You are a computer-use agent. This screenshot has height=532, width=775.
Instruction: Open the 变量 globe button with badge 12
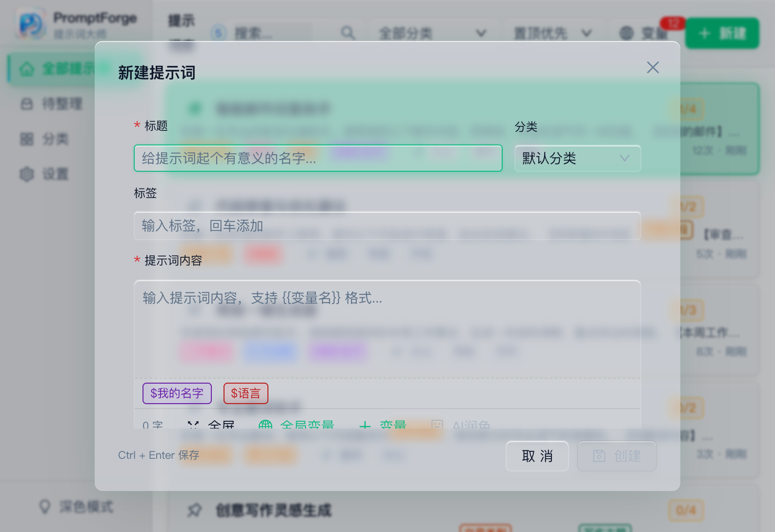[644, 33]
